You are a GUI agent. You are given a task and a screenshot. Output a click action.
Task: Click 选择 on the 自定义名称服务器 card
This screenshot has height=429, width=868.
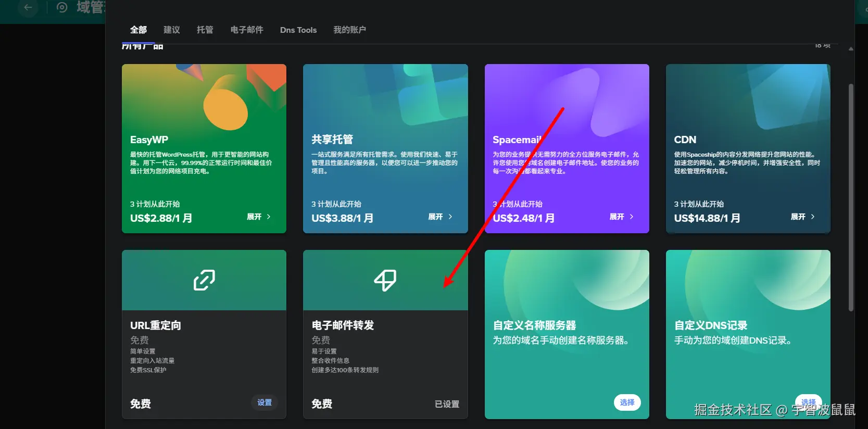[x=627, y=402]
